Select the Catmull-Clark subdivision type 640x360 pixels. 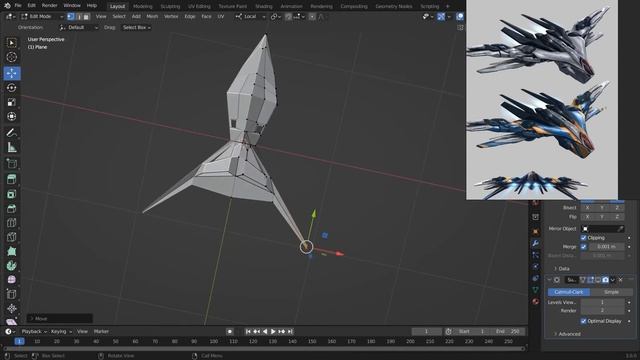(x=569, y=292)
